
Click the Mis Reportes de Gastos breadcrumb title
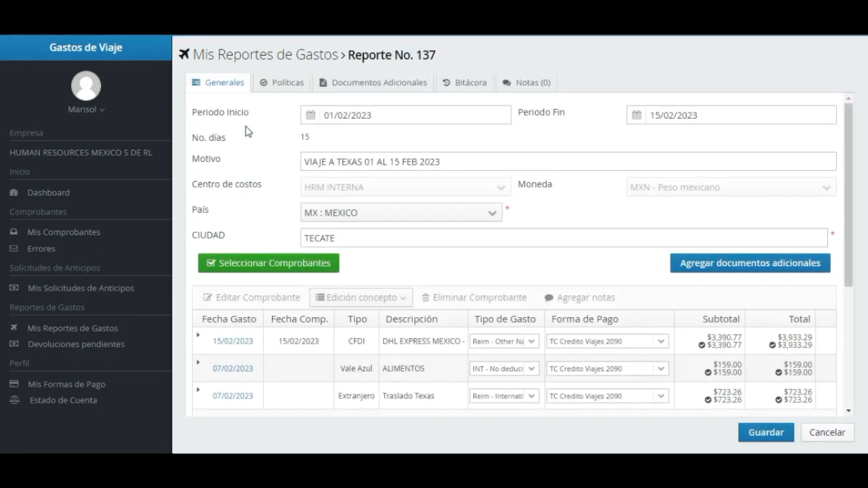tap(266, 55)
